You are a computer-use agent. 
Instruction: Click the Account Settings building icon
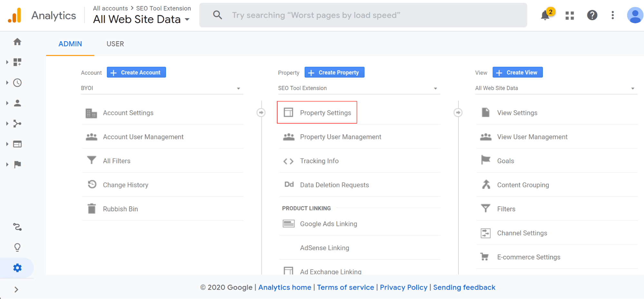coord(91,113)
